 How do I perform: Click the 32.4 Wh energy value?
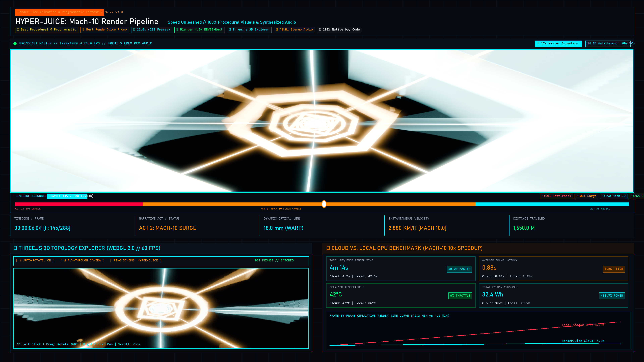493,295
